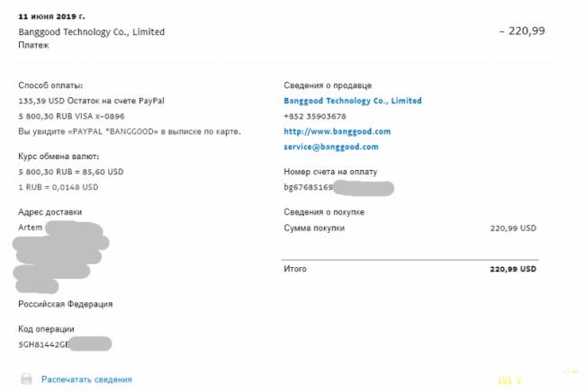Screen dimensions: 585x392
Task: Click the Итого total 220,99 USD
Action: [513, 269]
